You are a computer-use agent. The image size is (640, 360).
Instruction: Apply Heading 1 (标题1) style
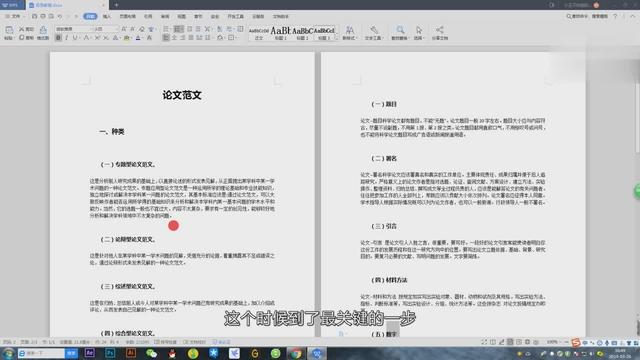tap(281, 33)
